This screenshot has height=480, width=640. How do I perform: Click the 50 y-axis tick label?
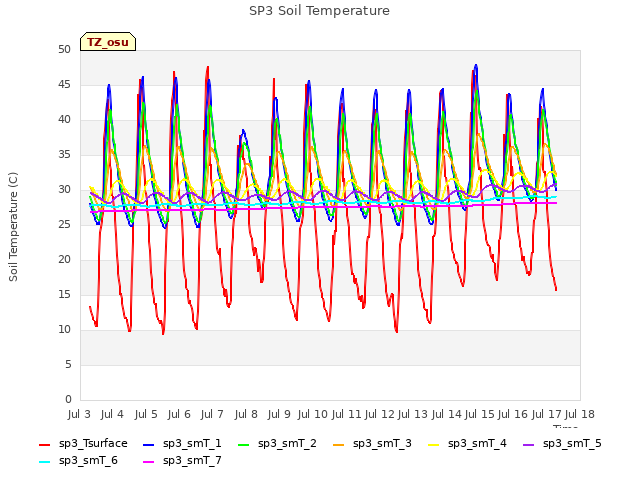(x=64, y=49)
